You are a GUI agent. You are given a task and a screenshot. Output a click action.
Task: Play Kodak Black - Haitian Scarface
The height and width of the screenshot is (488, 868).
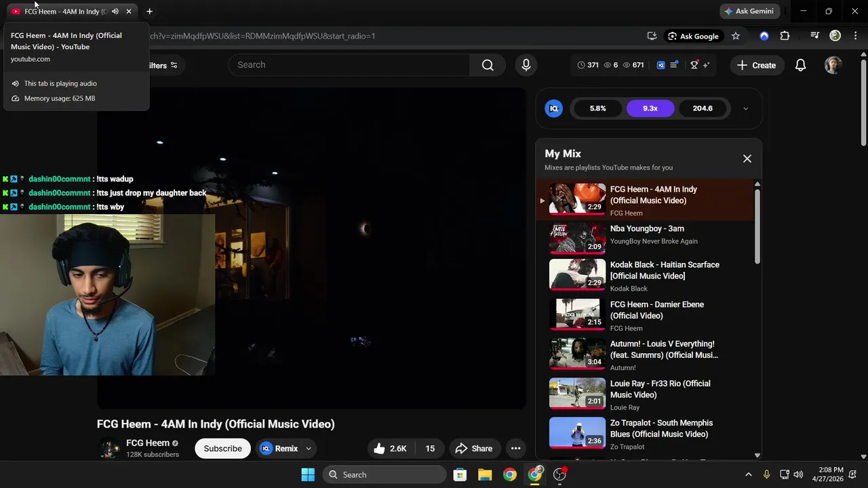(x=644, y=276)
